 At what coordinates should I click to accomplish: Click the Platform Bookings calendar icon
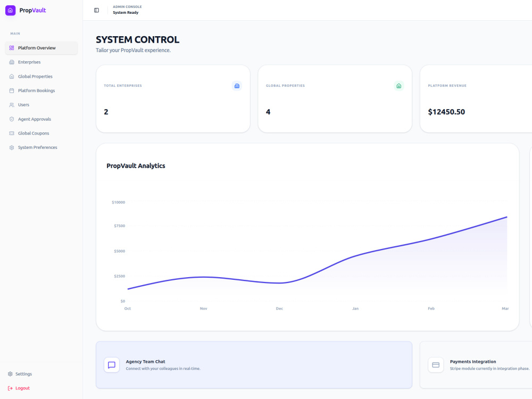(x=12, y=90)
